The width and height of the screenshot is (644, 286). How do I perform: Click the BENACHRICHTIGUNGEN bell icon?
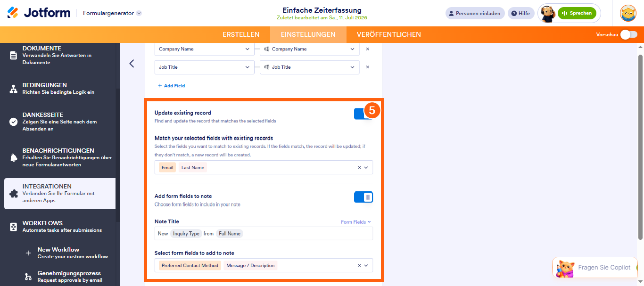click(13, 158)
